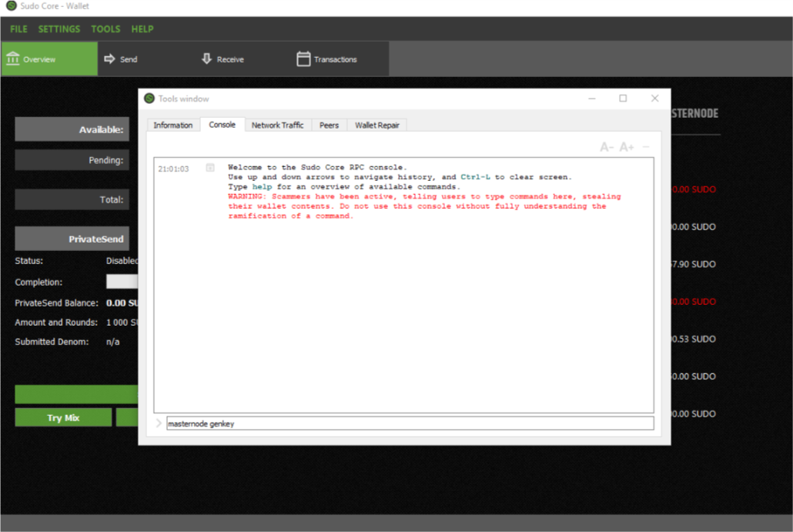Open the Peers tab

coord(330,125)
